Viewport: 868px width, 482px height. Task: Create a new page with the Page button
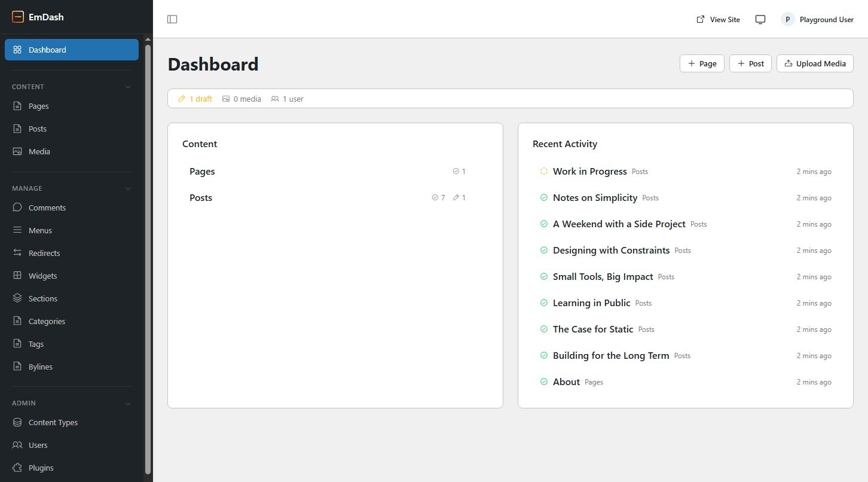coord(702,63)
